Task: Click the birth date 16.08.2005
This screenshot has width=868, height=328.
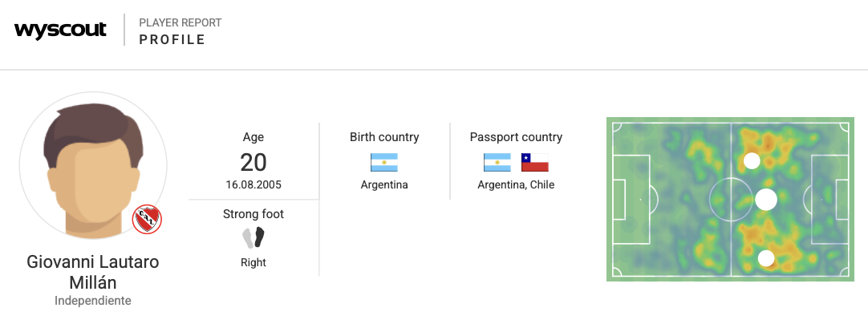Action: pos(254,184)
